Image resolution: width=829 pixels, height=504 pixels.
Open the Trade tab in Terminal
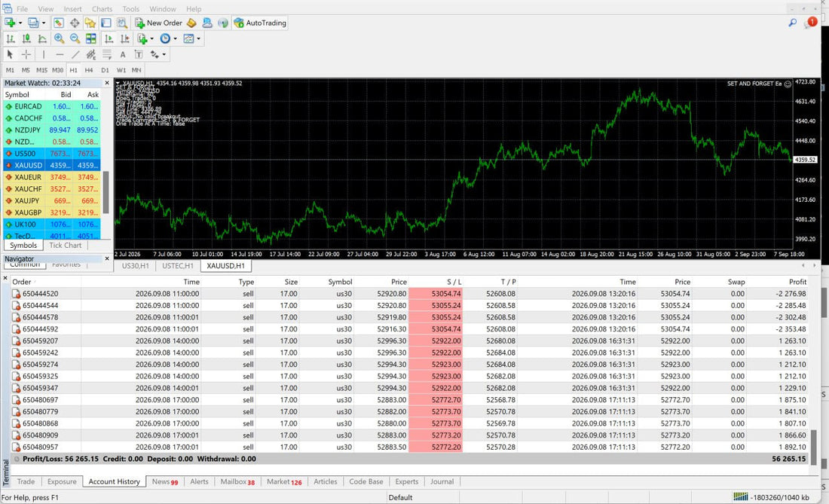point(26,481)
